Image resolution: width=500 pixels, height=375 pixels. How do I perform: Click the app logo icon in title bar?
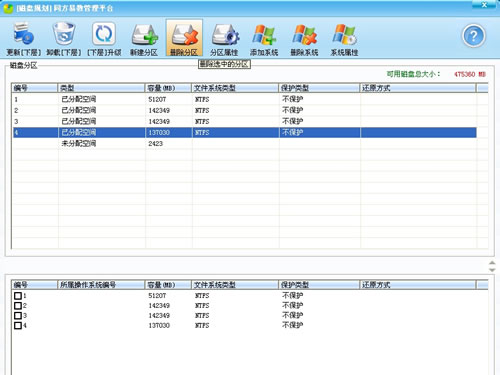[x=8, y=8]
